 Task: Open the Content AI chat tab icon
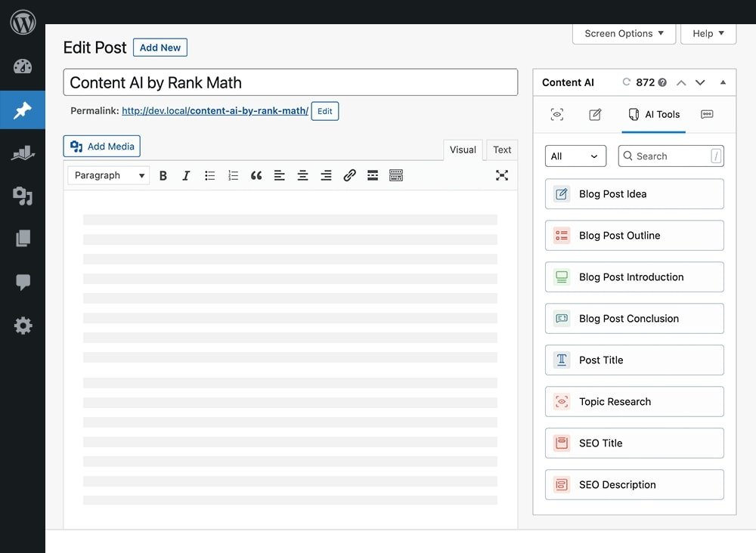pos(707,114)
